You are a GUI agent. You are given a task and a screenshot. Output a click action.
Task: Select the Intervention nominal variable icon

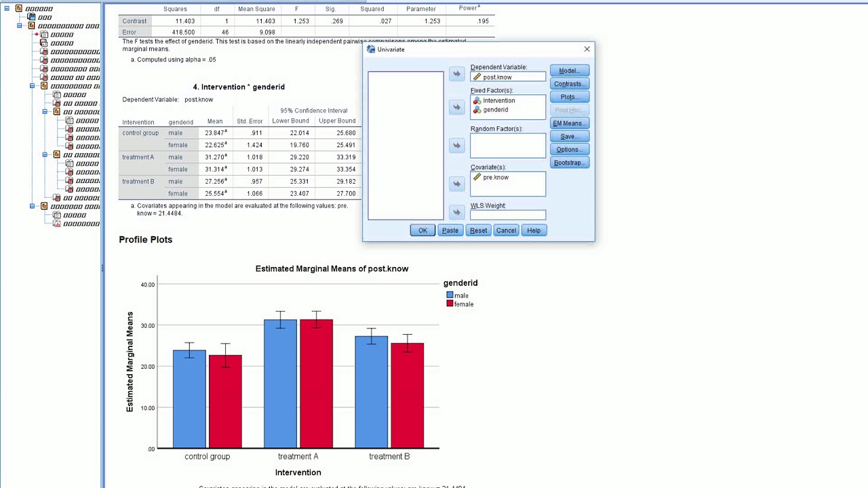tap(477, 100)
